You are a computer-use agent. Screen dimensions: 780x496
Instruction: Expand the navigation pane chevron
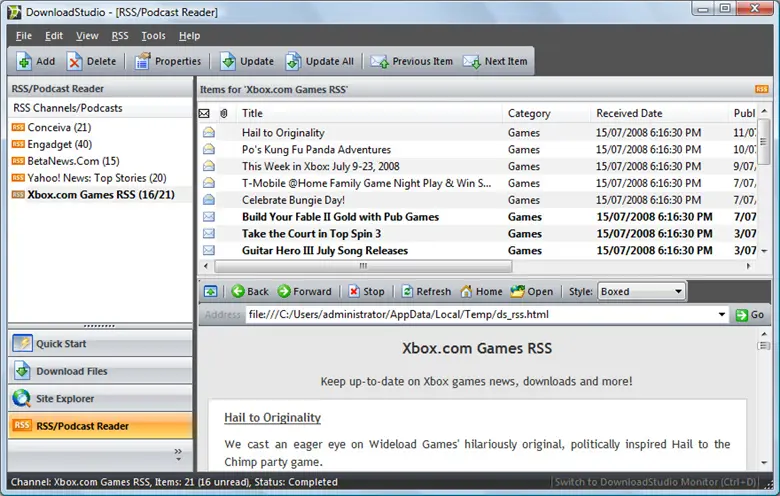point(179,453)
